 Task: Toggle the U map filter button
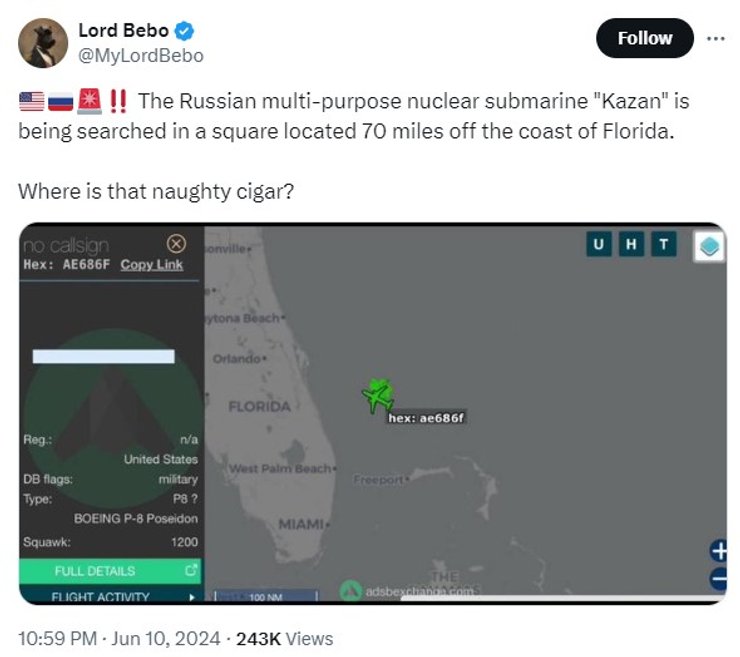[x=598, y=245]
